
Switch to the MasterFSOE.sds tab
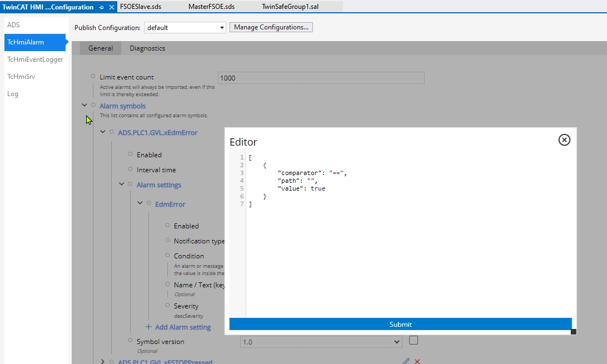[x=211, y=7]
